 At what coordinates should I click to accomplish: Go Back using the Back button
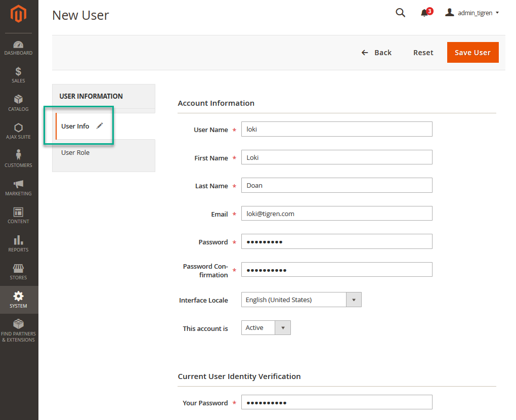pos(377,53)
